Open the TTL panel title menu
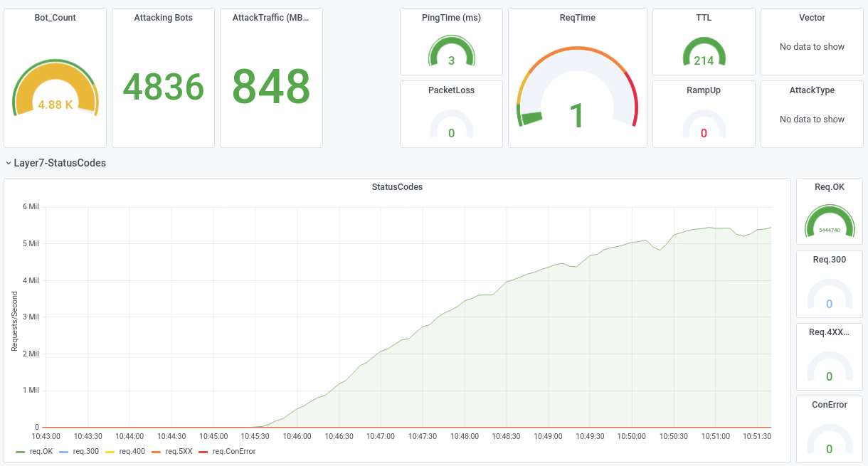The height and width of the screenshot is (466, 868). click(704, 18)
